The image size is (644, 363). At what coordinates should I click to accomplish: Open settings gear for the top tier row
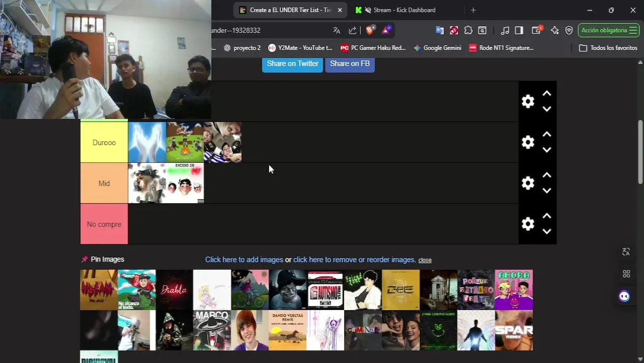pos(528,101)
